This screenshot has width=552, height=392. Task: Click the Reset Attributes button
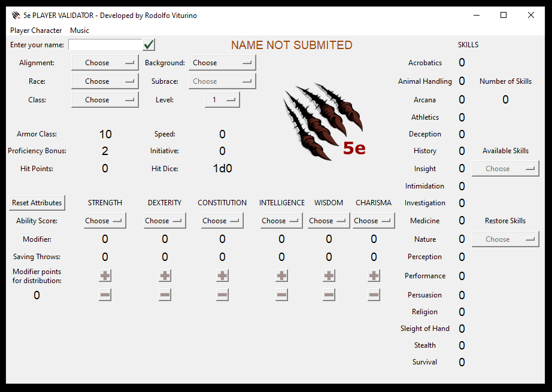click(x=37, y=203)
